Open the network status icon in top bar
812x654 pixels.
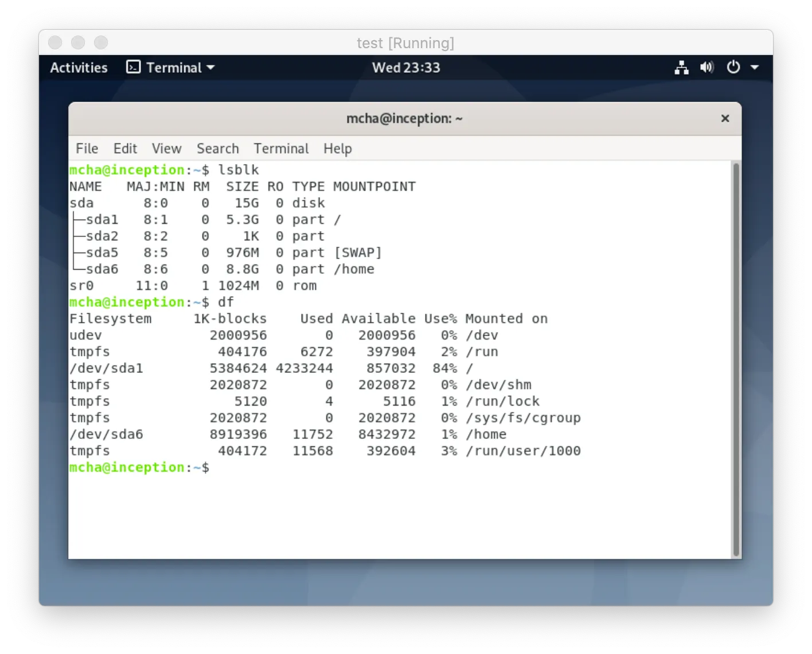(x=681, y=68)
